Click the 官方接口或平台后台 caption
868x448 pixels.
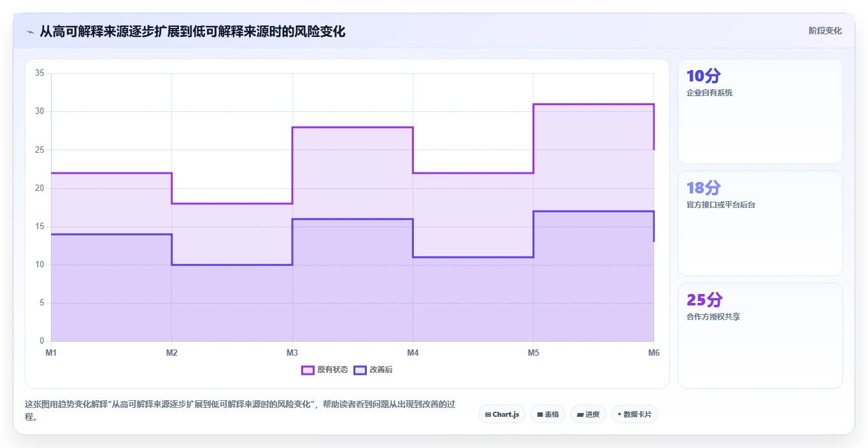coord(721,205)
